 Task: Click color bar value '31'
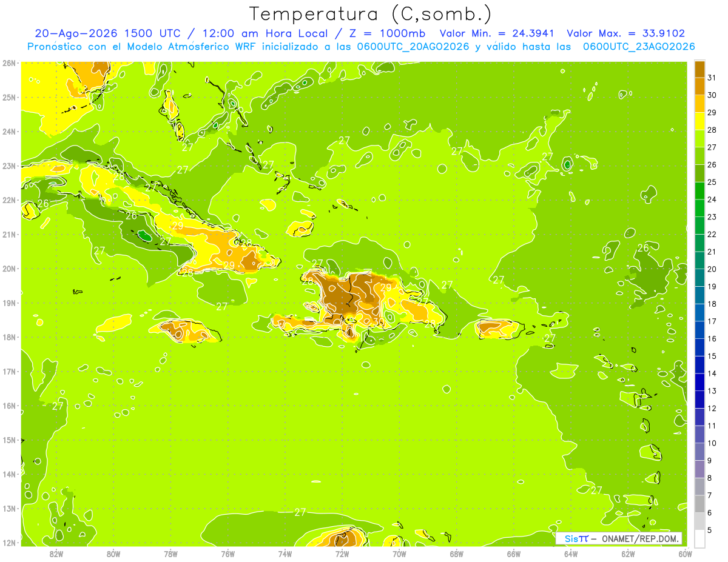coord(712,78)
